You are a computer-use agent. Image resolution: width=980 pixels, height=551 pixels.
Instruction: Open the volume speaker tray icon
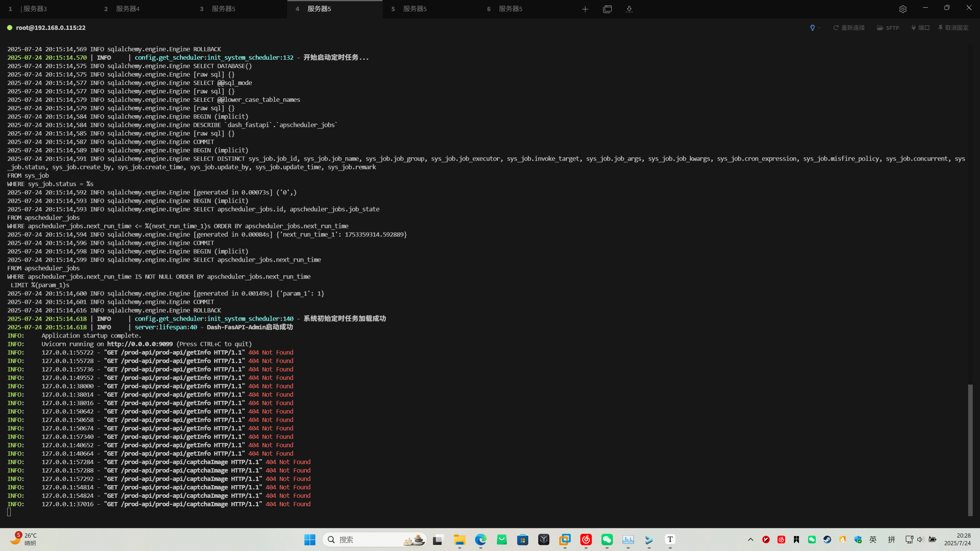920,540
